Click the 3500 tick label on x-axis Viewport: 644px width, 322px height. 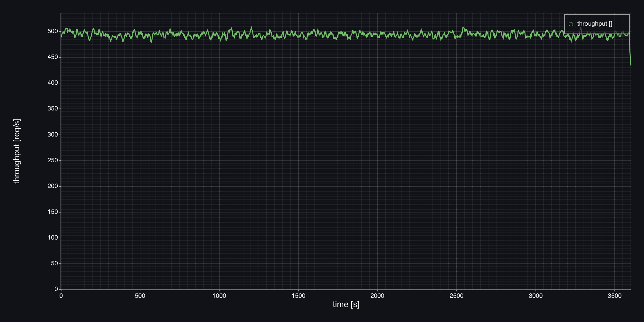[x=615, y=296]
